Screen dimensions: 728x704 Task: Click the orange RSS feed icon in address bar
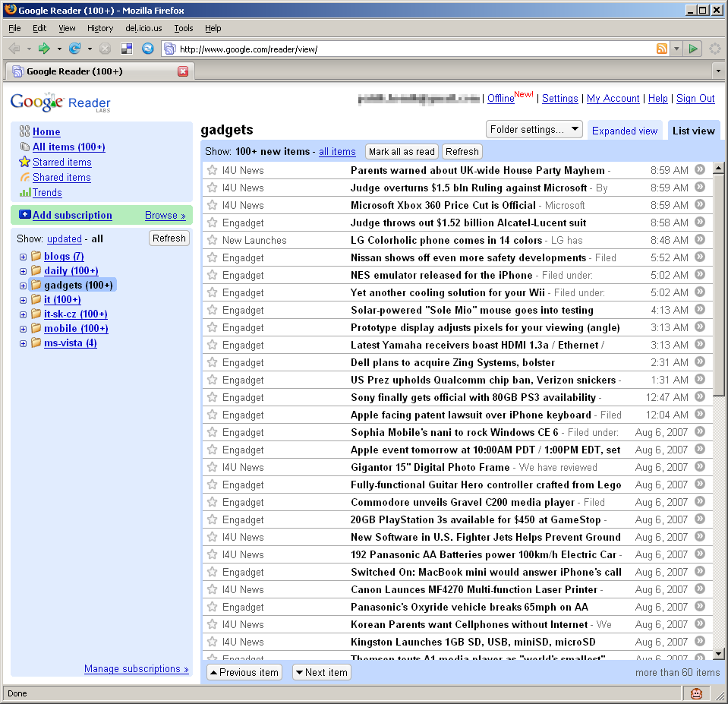pyautogui.click(x=662, y=49)
